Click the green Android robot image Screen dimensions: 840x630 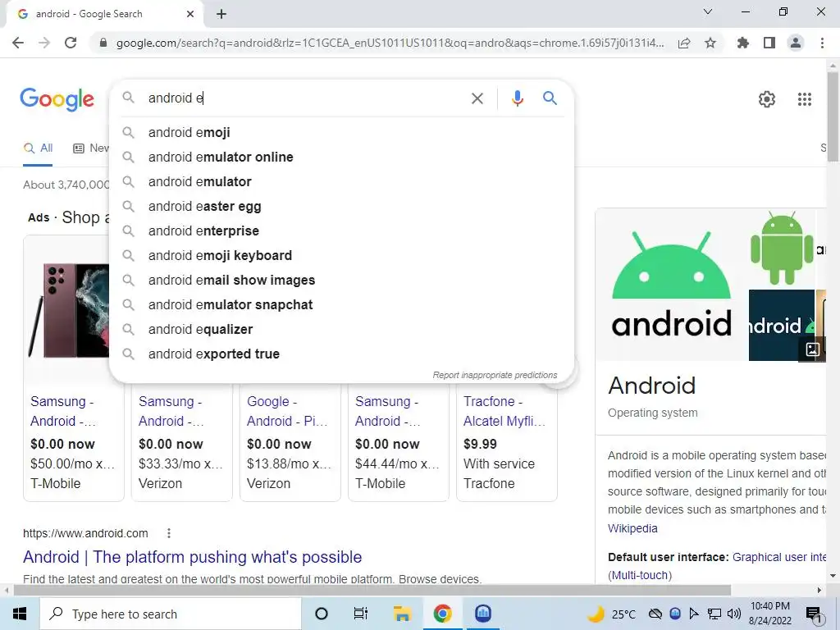[x=782, y=248]
